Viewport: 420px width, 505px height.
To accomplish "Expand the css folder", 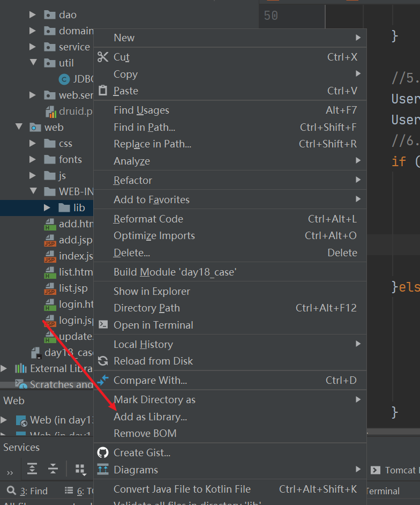I will [33, 143].
